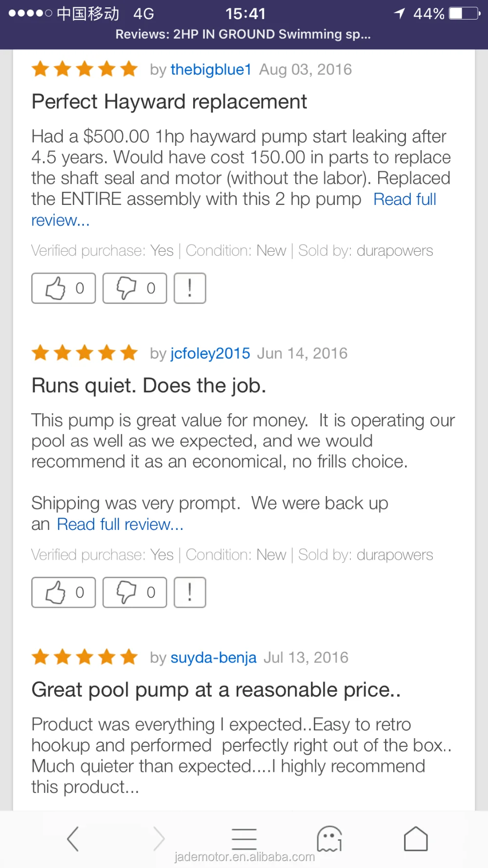Image resolution: width=488 pixels, height=868 pixels.
Task: Open thebigblue1 user profile
Action: pyautogui.click(x=211, y=70)
